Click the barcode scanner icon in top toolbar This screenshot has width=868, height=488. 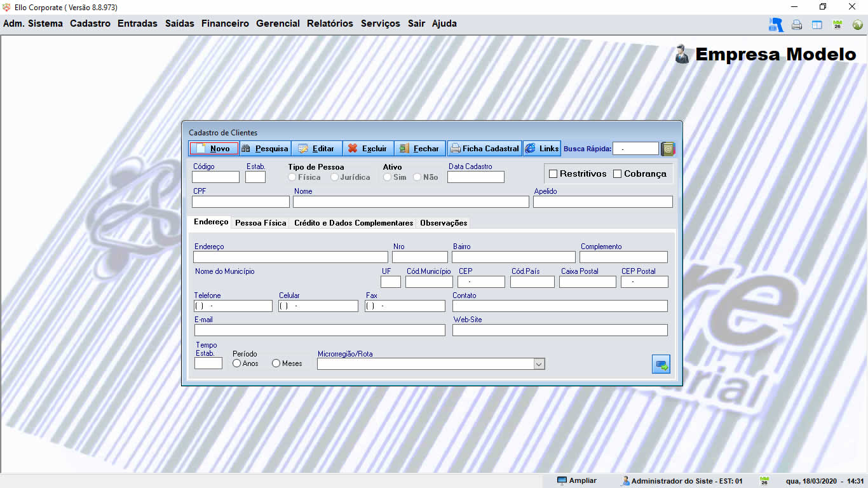776,25
